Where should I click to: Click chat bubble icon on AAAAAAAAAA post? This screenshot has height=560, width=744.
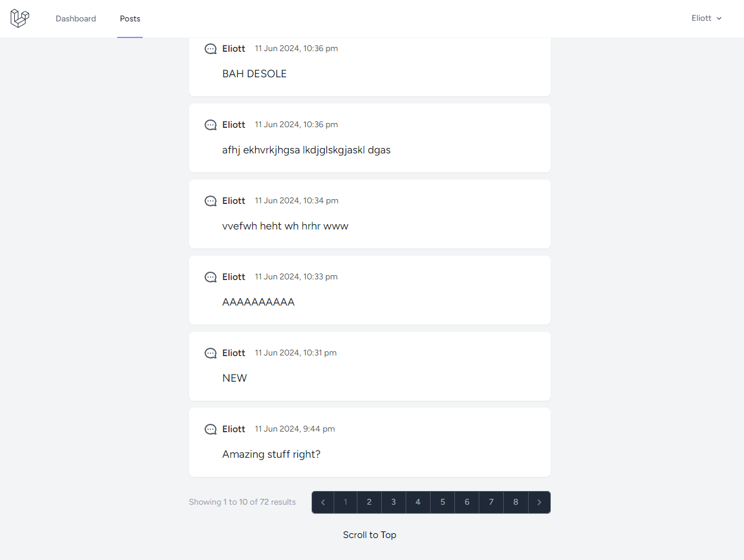click(x=211, y=277)
